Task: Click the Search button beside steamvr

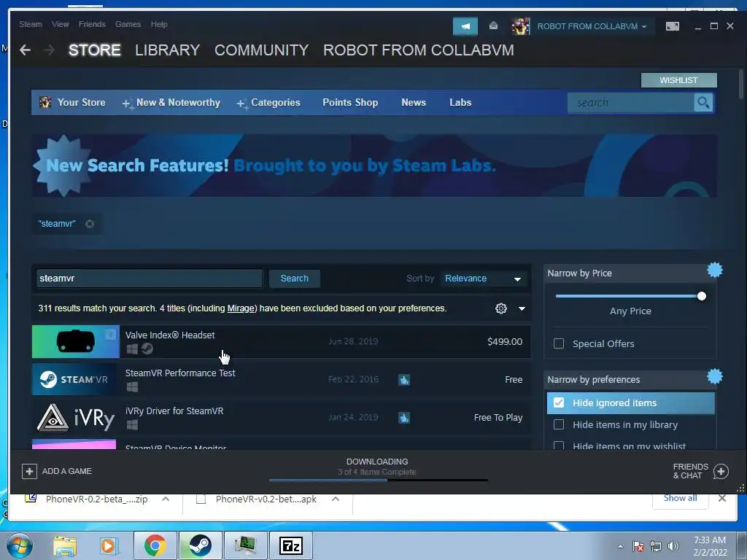Action: [295, 279]
